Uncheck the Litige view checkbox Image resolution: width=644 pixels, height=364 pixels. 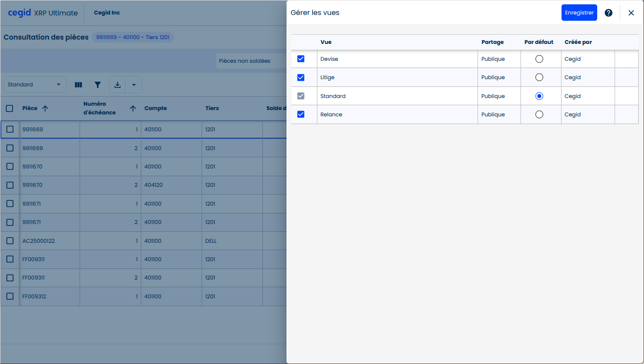301,77
